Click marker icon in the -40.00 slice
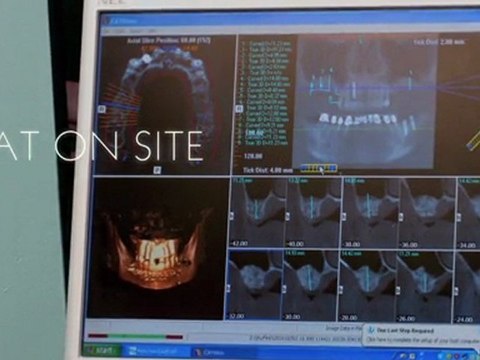 click(x=288, y=216)
